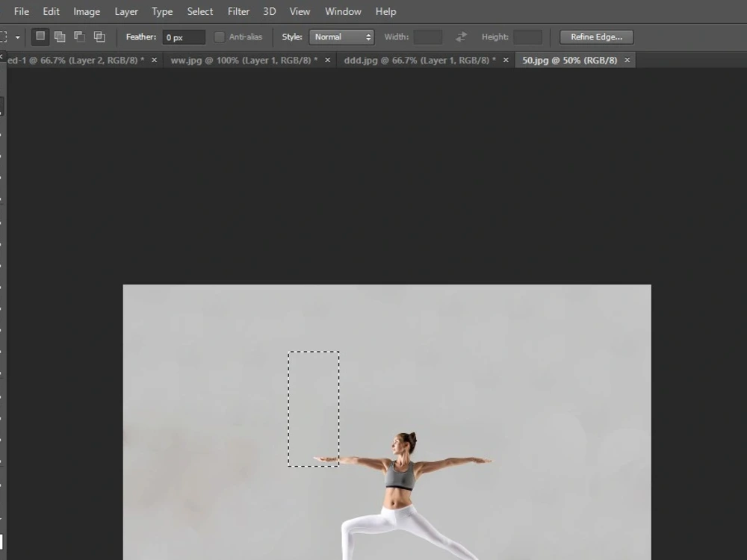The width and height of the screenshot is (747, 560).
Task: Click inside the rectangular marquee selection
Action: 314,408
